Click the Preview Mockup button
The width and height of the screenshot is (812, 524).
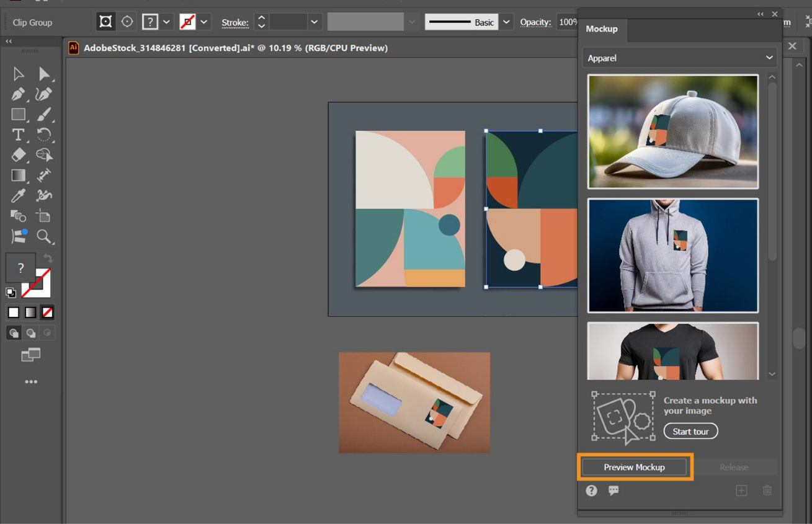[635, 467]
